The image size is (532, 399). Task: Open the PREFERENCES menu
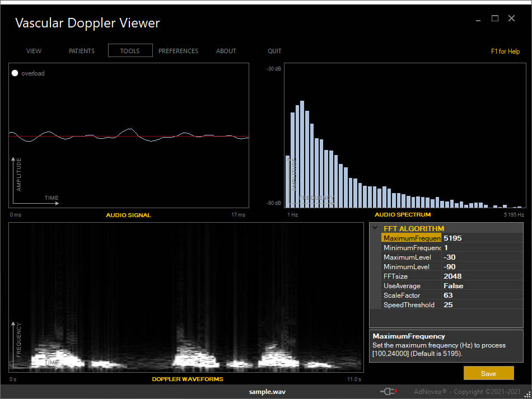(x=178, y=51)
